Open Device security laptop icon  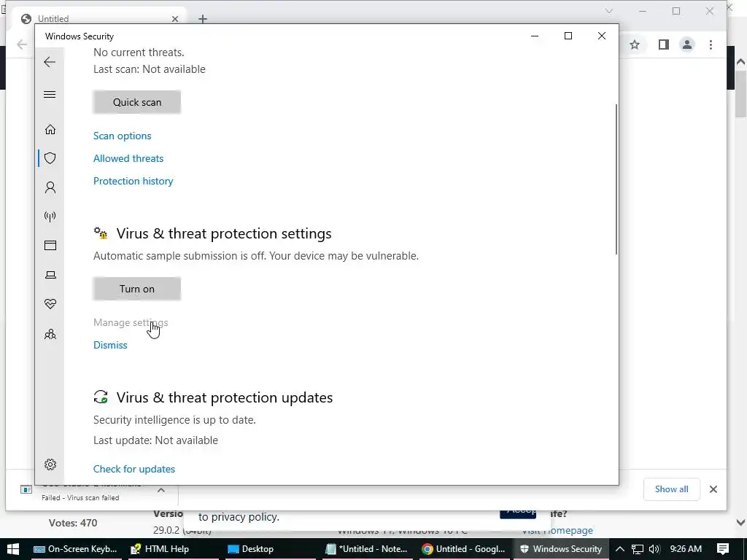(50, 275)
